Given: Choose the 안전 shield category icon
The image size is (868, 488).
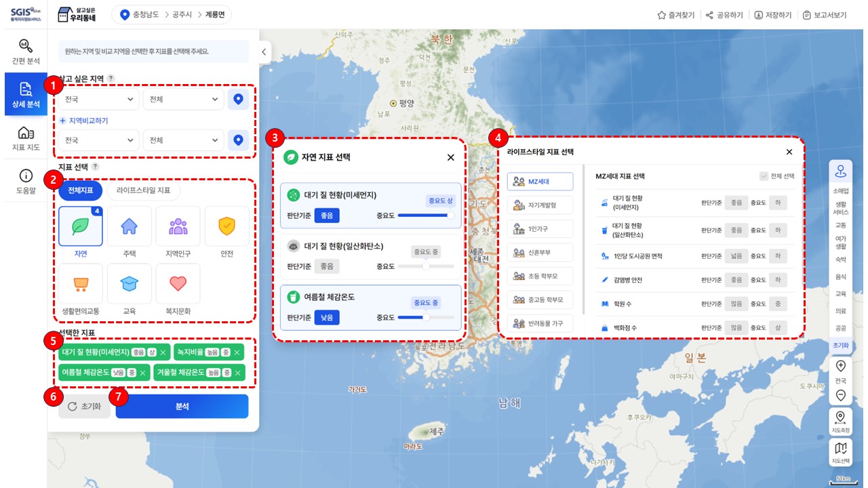Looking at the screenshot, I should 226,227.
